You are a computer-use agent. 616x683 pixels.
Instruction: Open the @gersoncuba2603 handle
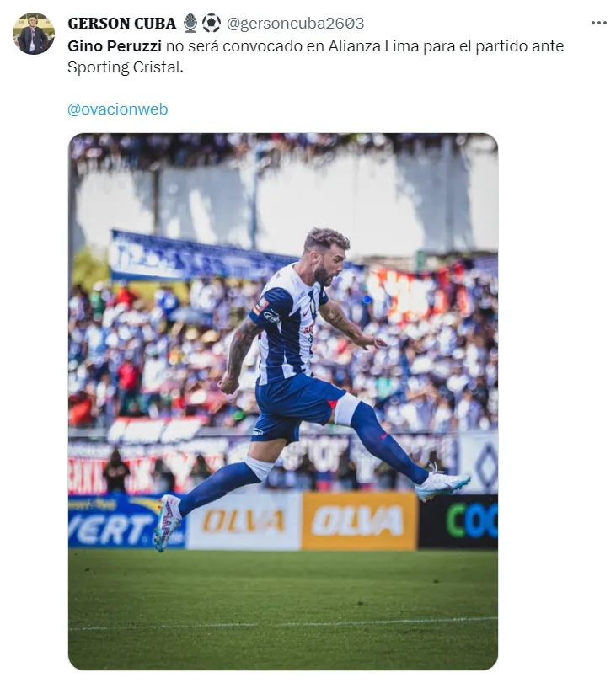pyautogui.click(x=295, y=23)
